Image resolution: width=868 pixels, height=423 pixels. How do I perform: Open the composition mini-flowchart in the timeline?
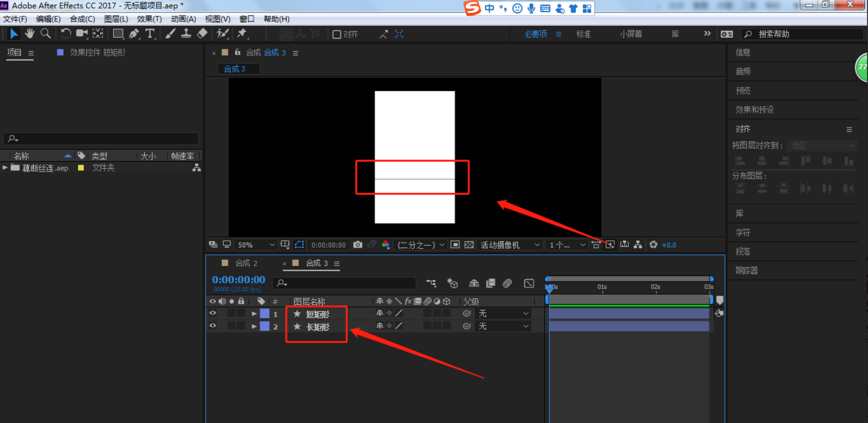[431, 283]
